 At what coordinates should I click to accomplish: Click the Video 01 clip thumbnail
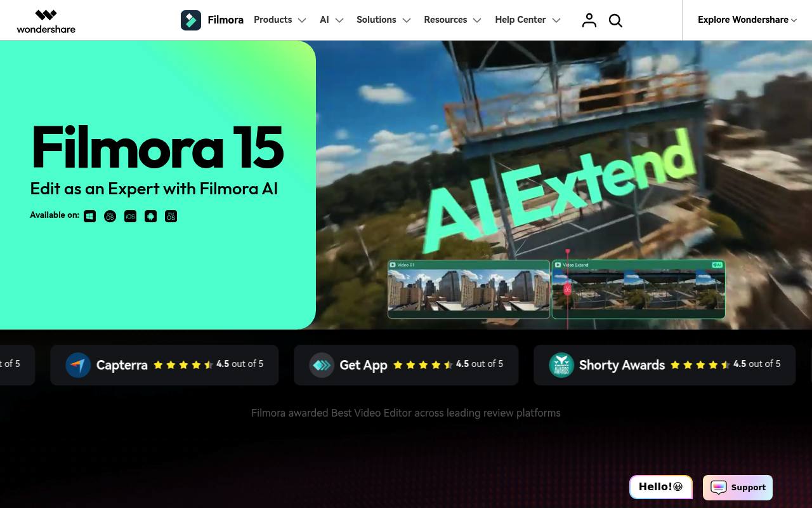pos(469,289)
